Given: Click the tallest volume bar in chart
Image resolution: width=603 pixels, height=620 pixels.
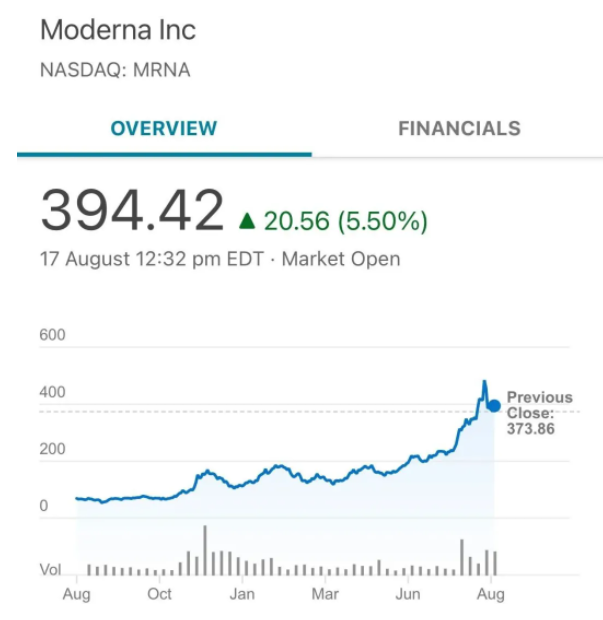Looking at the screenshot, I should tap(204, 550).
